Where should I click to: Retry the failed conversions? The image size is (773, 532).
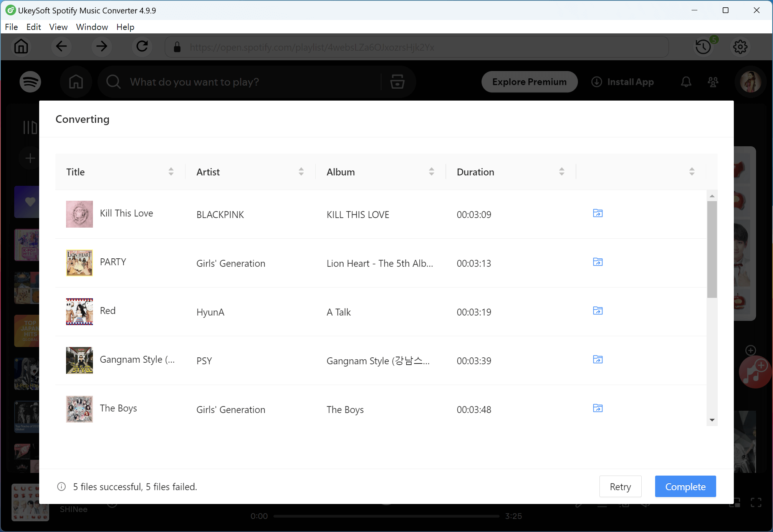(620, 486)
